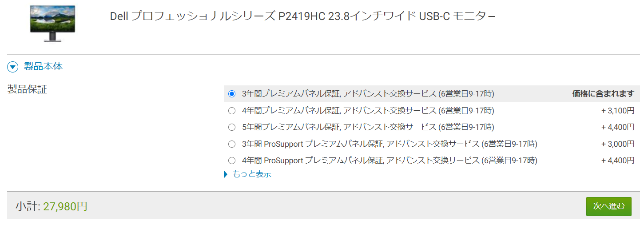This screenshot has height=225, width=644.
Task: Click the 製品本体 section heading text
Action: [x=43, y=67]
